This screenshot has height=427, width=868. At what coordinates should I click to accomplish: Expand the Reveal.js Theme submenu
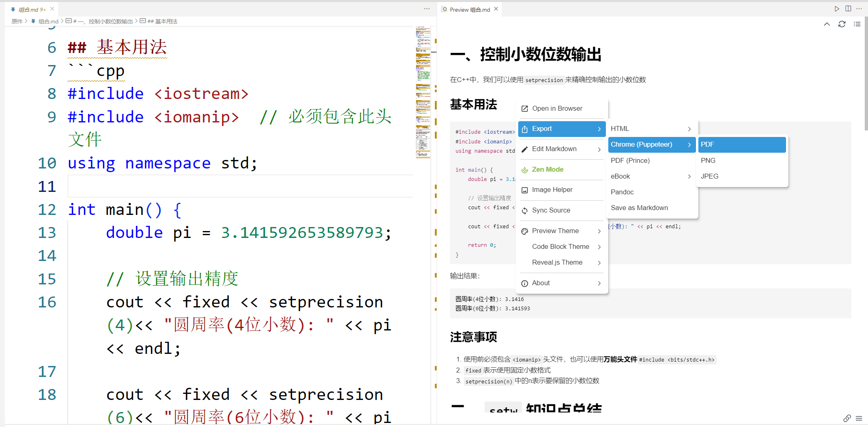(599, 263)
